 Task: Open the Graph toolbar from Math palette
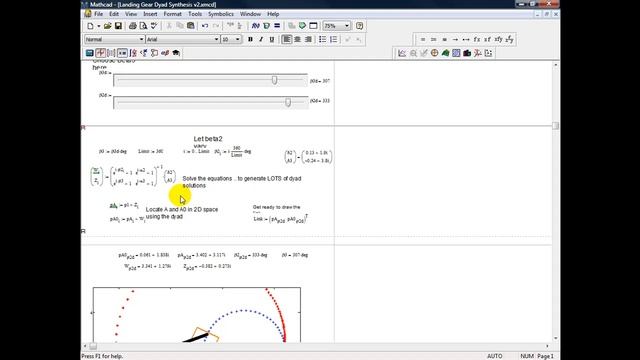click(100, 53)
